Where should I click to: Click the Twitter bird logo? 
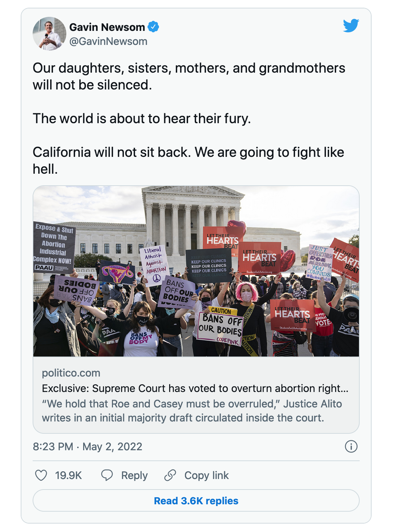(351, 26)
